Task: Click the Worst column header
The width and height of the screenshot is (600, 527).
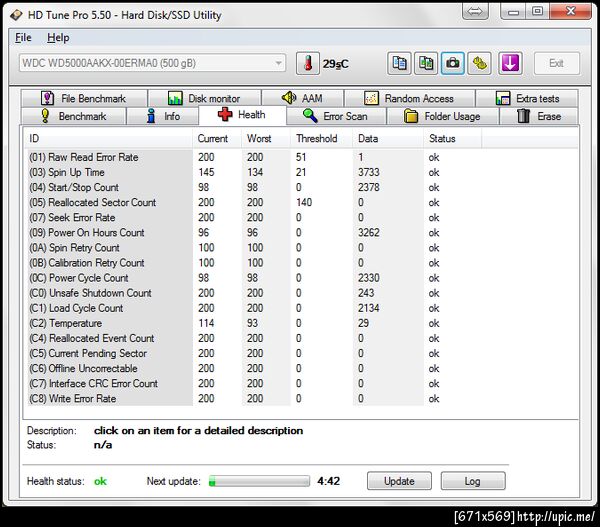Action: click(266, 139)
